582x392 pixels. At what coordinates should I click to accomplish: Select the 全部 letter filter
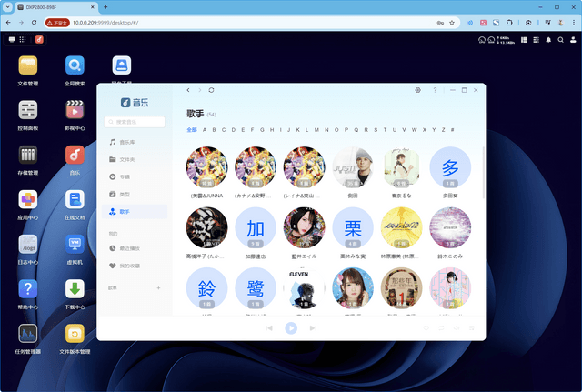192,130
